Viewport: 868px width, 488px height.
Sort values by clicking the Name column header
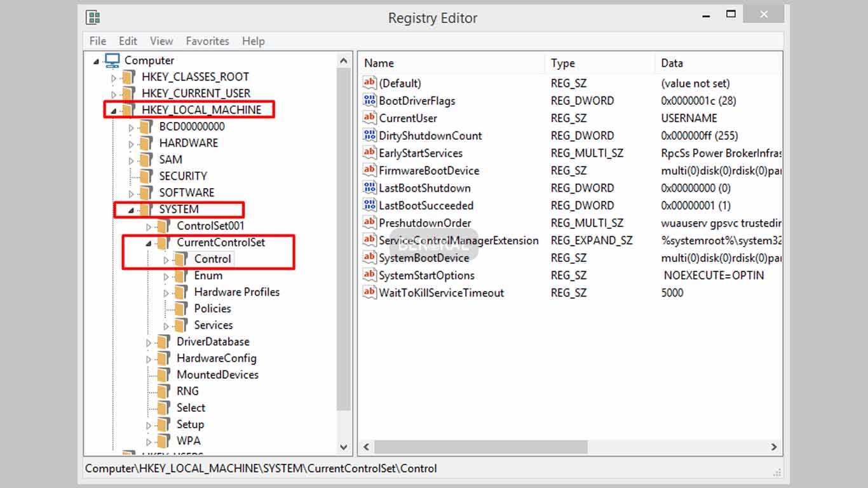tap(379, 63)
